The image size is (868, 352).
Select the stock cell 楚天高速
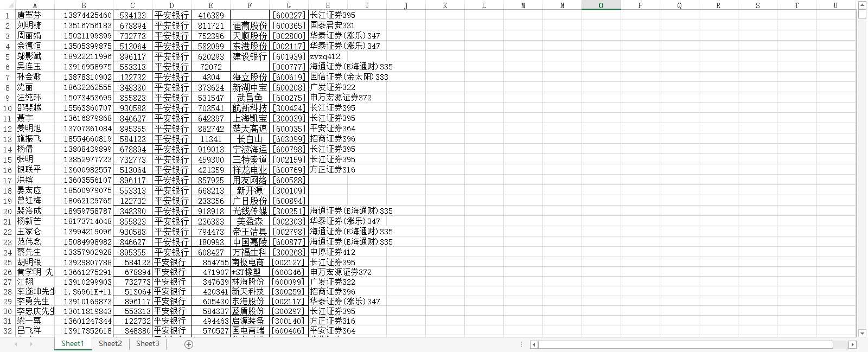click(x=250, y=129)
